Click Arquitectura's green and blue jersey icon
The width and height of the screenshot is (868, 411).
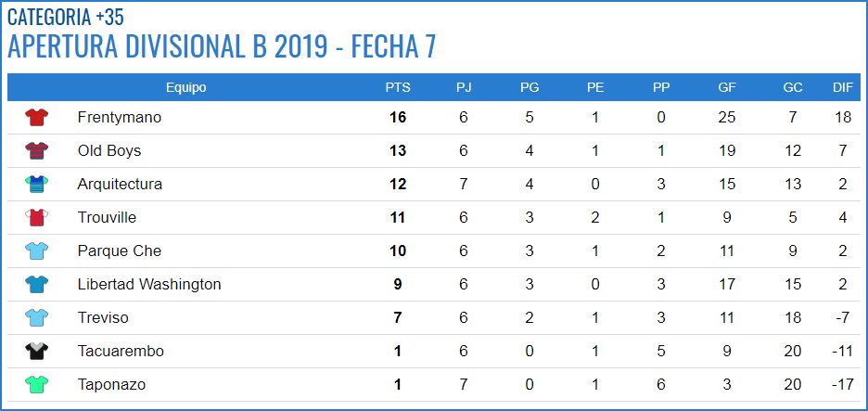[x=37, y=185]
